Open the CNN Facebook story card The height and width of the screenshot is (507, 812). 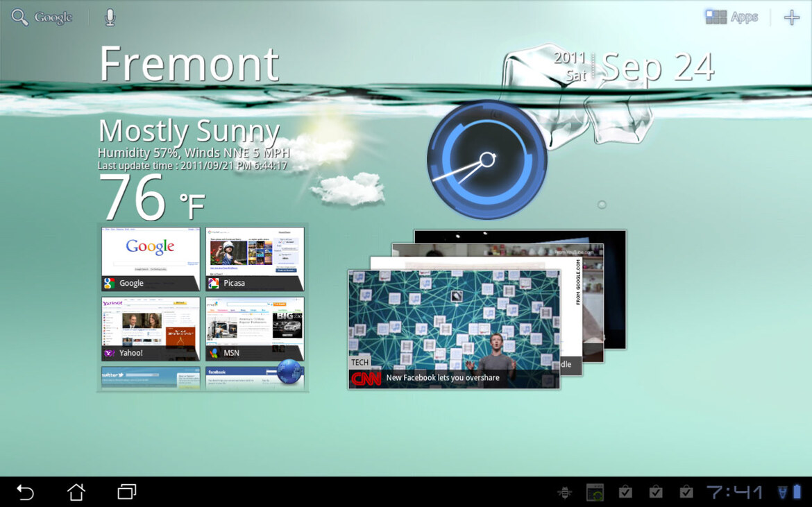click(x=454, y=329)
